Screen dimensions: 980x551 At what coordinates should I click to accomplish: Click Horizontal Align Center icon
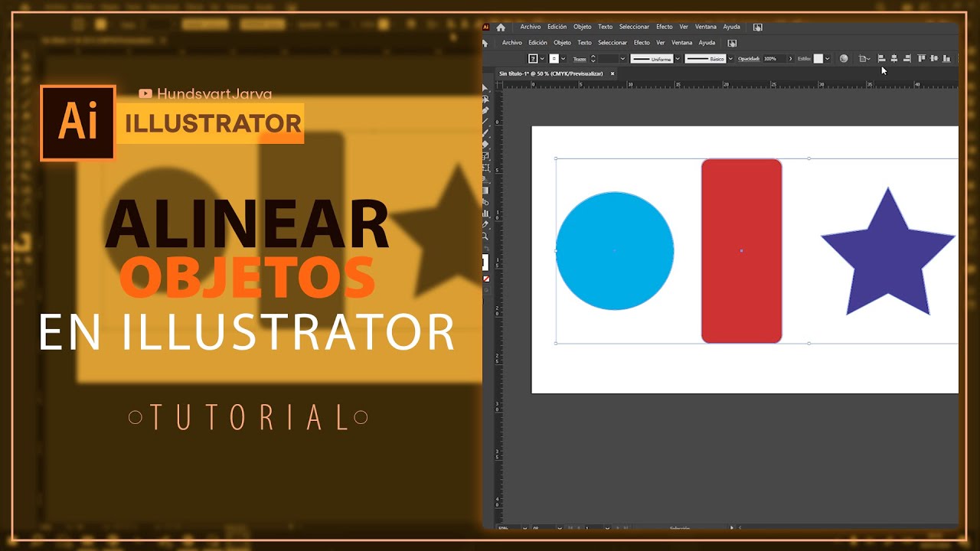pyautogui.click(x=893, y=58)
